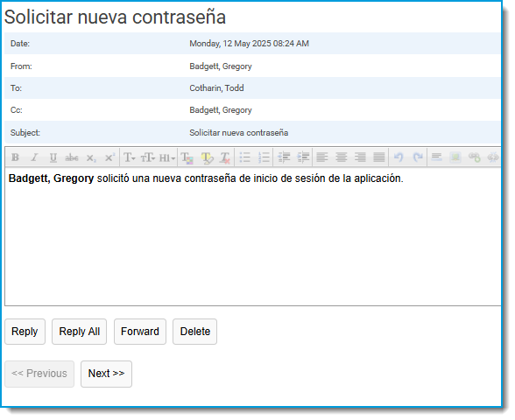515x420 pixels.
Task: Forward this message
Action: 140,332
